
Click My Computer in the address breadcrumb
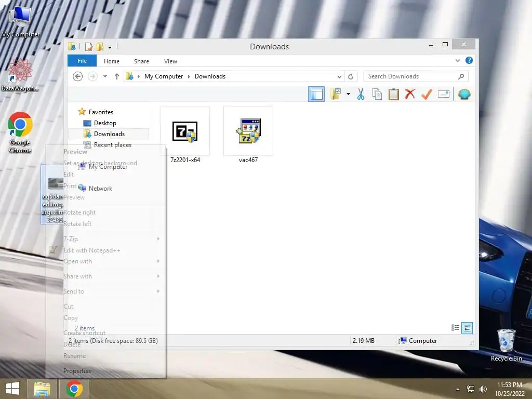(x=164, y=76)
